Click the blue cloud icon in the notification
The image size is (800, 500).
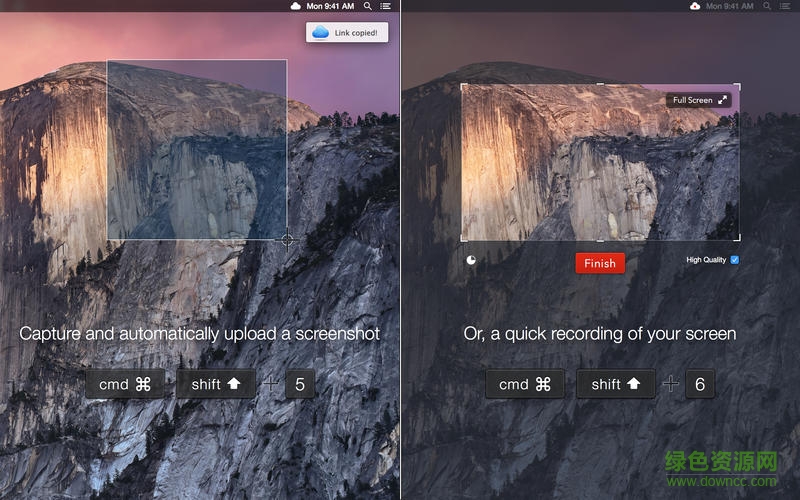point(320,33)
